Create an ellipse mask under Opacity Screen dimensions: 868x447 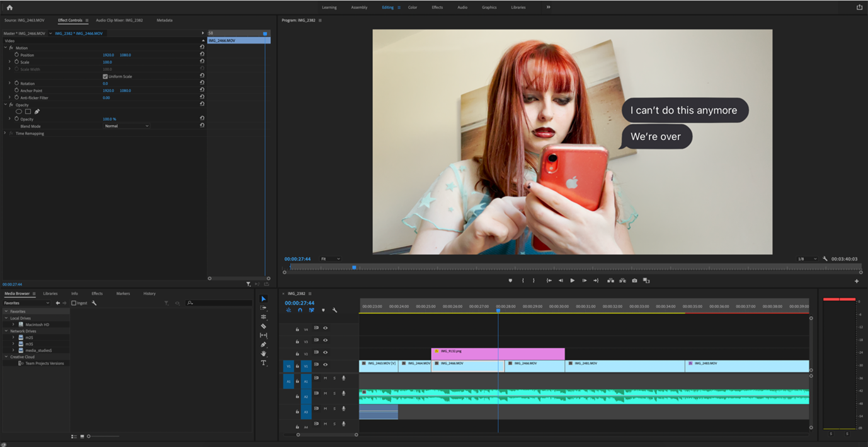(19, 112)
